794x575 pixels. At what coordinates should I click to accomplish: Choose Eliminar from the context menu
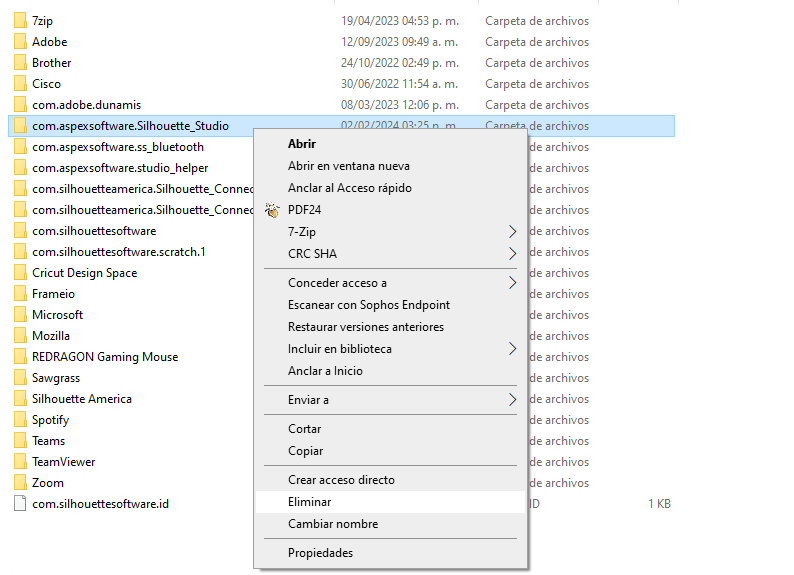click(x=310, y=502)
